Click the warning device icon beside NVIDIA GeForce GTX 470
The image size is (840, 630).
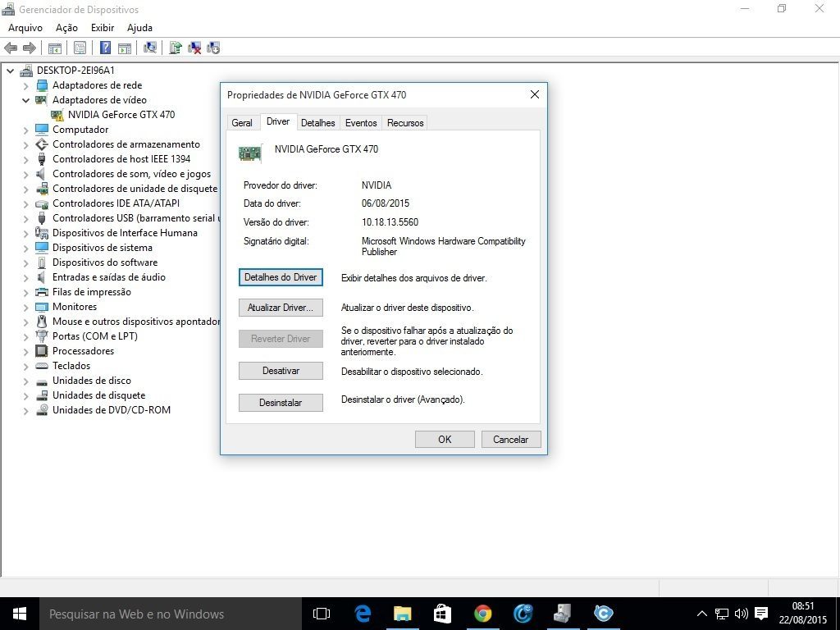(57, 115)
